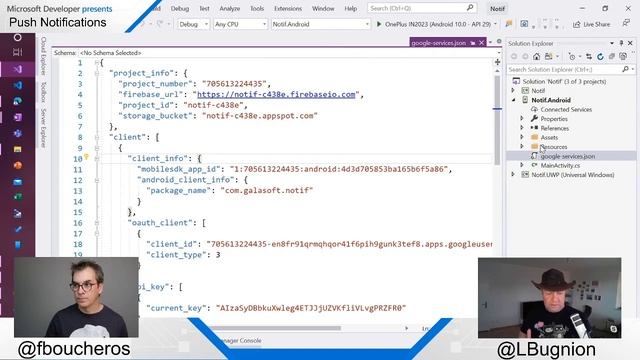Collapse the Notif.Android project node

[513, 100]
